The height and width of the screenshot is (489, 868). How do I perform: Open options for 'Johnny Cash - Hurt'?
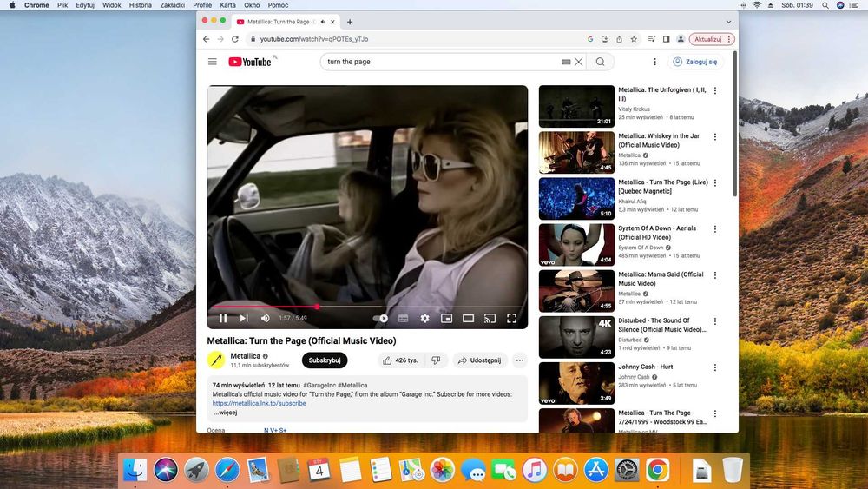pyautogui.click(x=714, y=367)
